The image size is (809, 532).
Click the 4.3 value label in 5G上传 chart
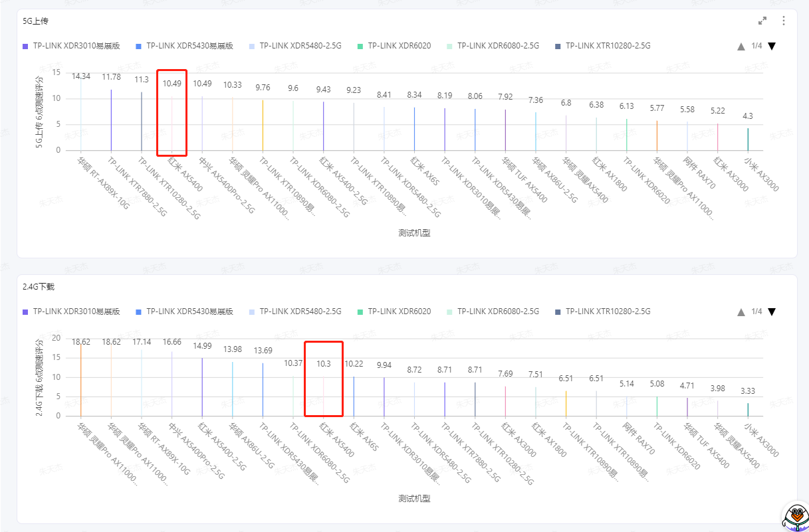749,116
